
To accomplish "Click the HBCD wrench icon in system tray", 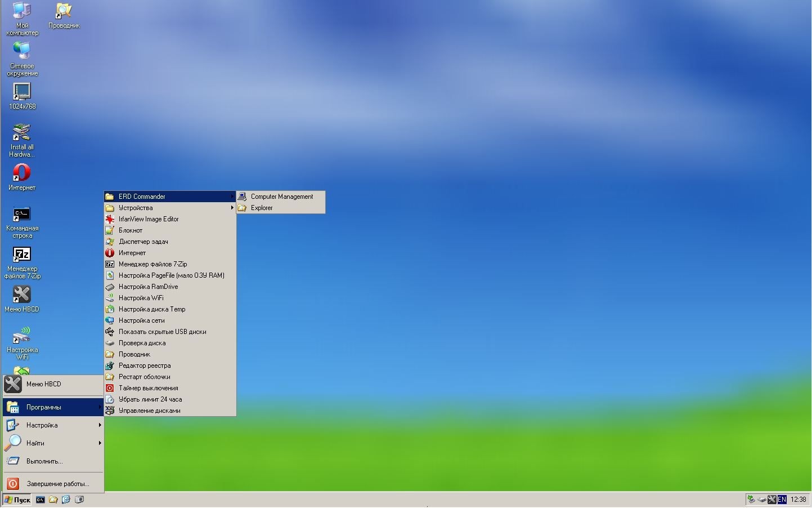I will pyautogui.click(x=772, y=500).
